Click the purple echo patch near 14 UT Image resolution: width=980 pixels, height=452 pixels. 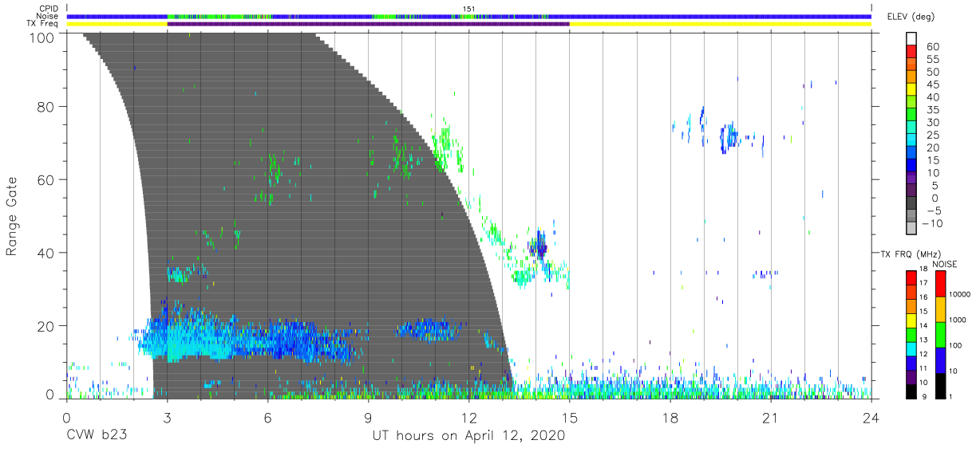(x=541, y=246)
